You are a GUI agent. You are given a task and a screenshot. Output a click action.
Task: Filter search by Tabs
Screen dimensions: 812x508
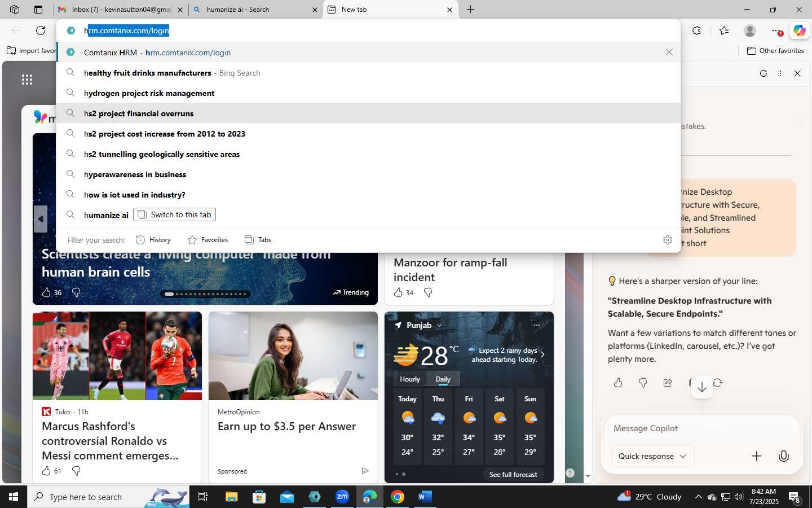click(258, 240)
